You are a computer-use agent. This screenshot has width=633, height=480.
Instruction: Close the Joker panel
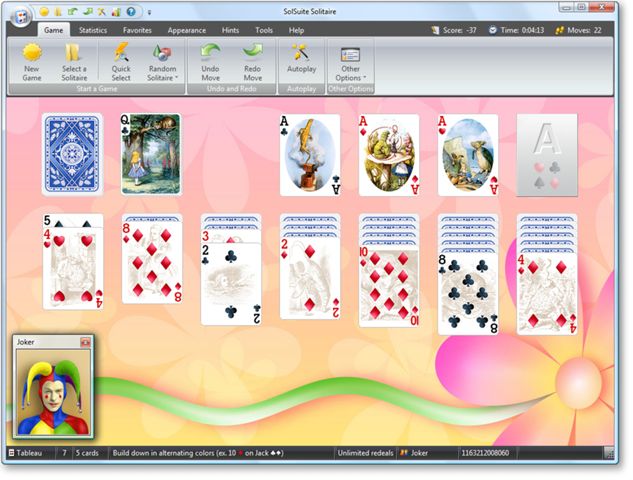click(x=85, y=342)
